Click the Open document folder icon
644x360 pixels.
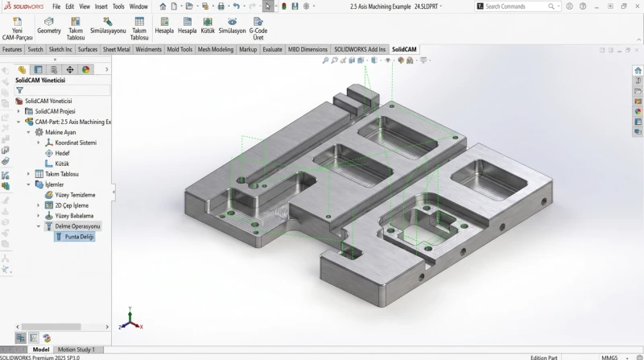[189, 6]
